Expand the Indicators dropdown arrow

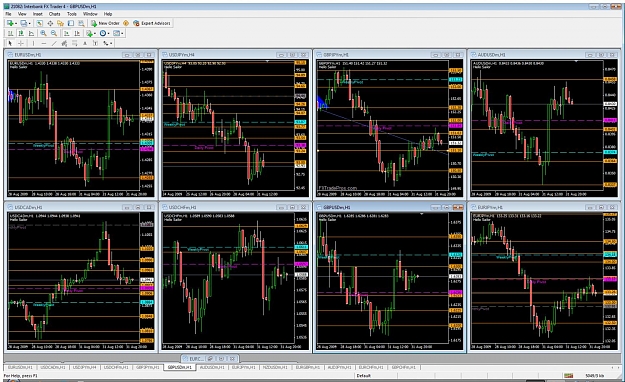95,33
